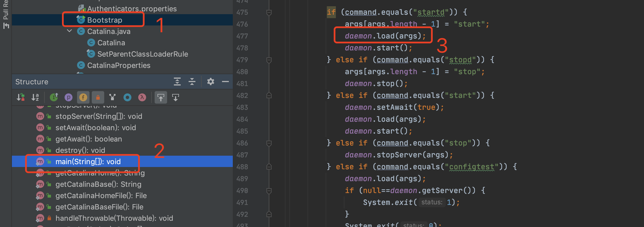Toggle show lambdas filter
Image resolution: width=644 pixels, height=227 pixels.
pyautogui.click(x=142, y=97)
